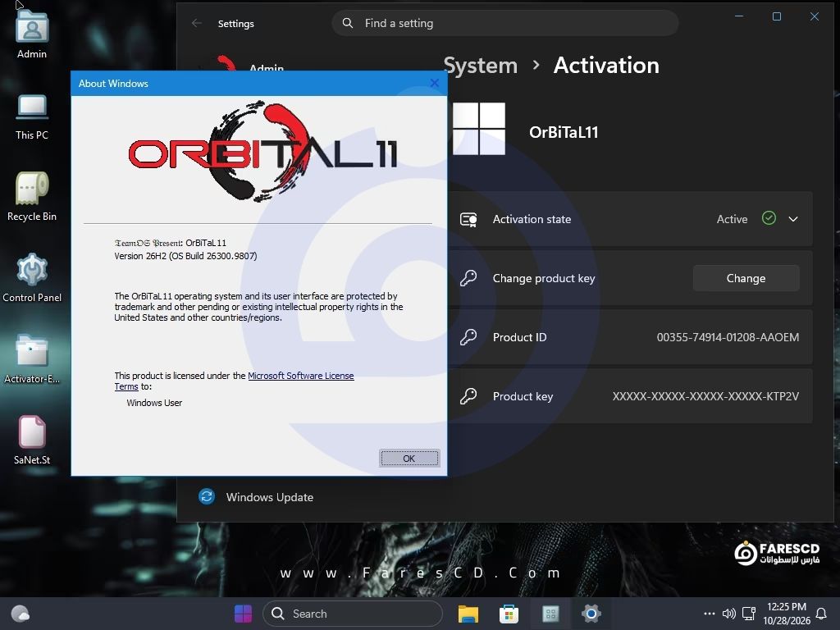
Task: Click the Activation state certificate icon
Action: pyautogui.click(x=468, y=219)
